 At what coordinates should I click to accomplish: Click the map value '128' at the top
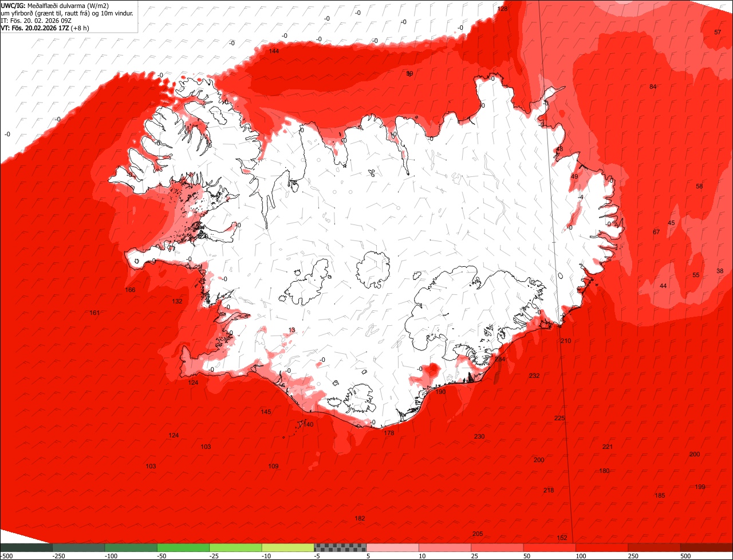[x=502, y=9]
